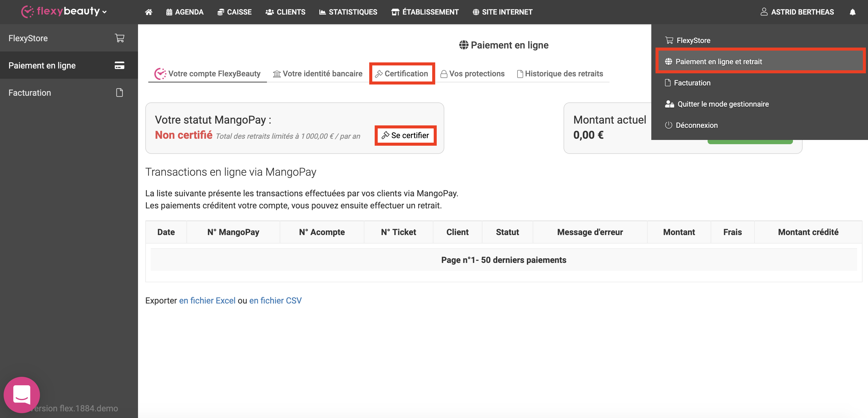Switch to Vos protections tab
This screenshot has height=418, width=868.
tap(472, 74)
